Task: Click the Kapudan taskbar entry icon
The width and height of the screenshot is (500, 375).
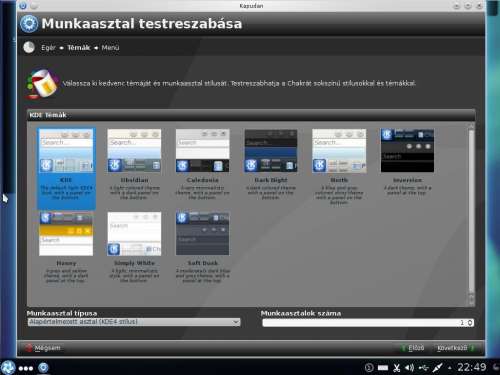Action: [x=43, y=368]
